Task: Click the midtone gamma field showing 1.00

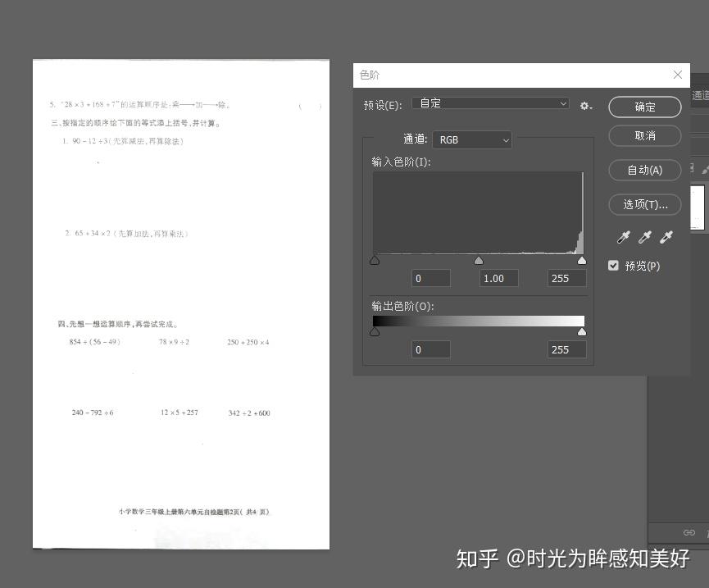Action: [x=498, y=278]
